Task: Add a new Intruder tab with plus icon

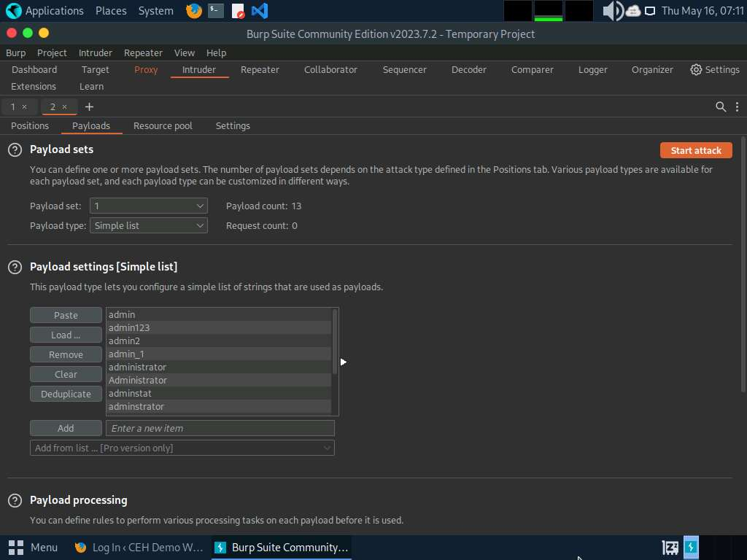Action: pos(89,106)
